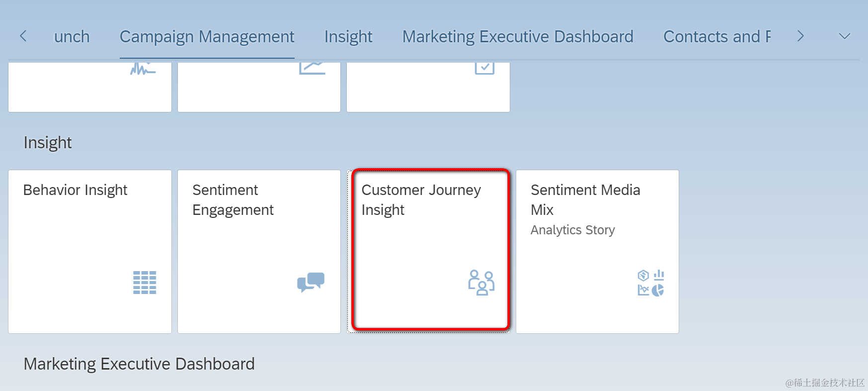This screenshot has height=391, width=868.
Task: Open the truncated Contacts tab
Action: tap(716, 37)
